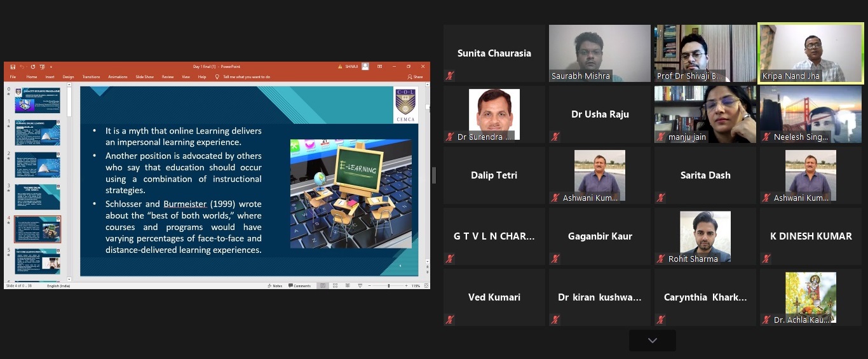Image resolution: width=868 pixels, height=359 pixels.
Task: Start Slide Show from status bar icon
Action: tap(360, 286)
